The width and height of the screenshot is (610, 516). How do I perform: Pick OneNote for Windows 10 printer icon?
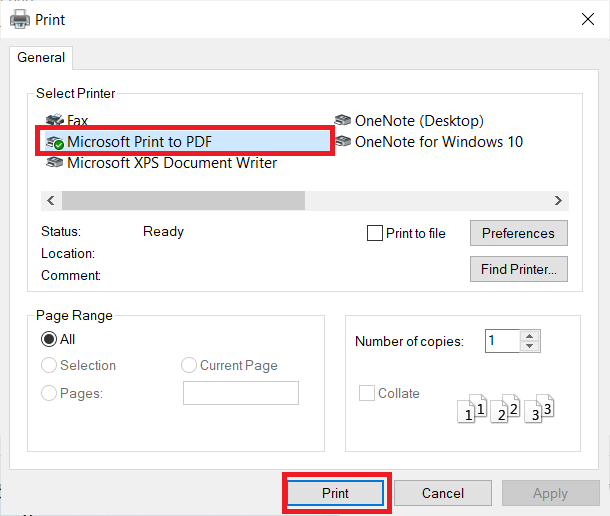click(343, 142)
